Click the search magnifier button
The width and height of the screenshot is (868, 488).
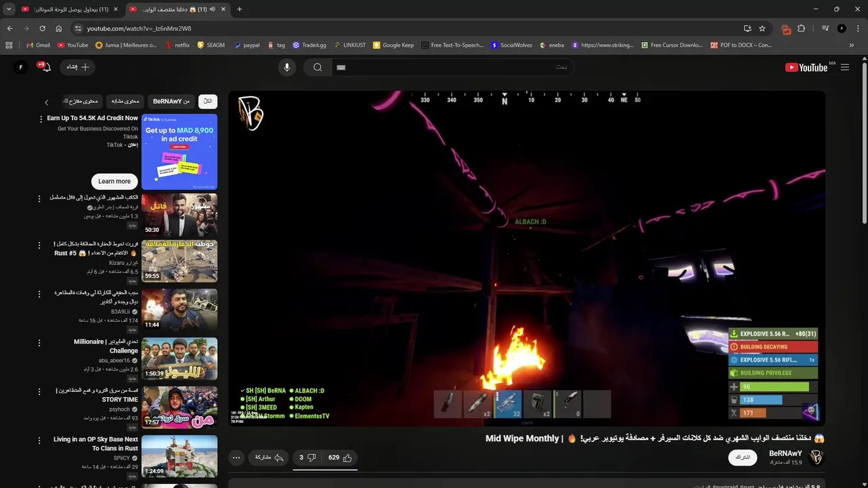coord(317,67)
